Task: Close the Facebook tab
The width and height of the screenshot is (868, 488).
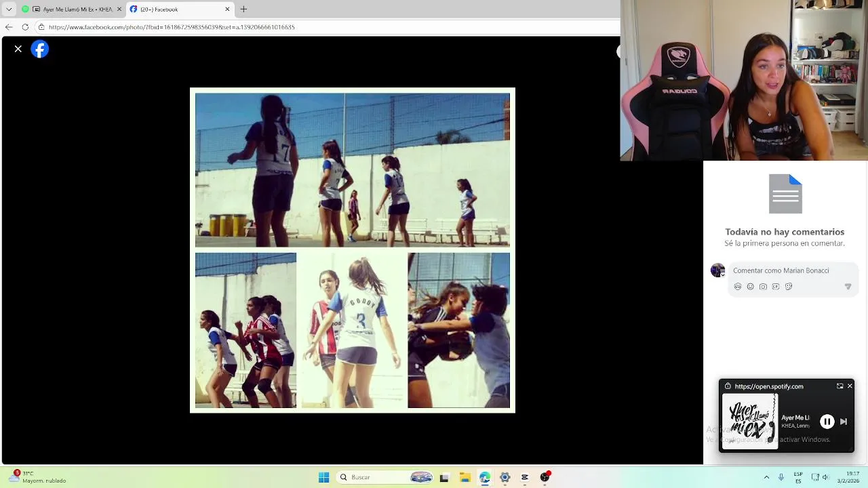Action: [227, 9]
